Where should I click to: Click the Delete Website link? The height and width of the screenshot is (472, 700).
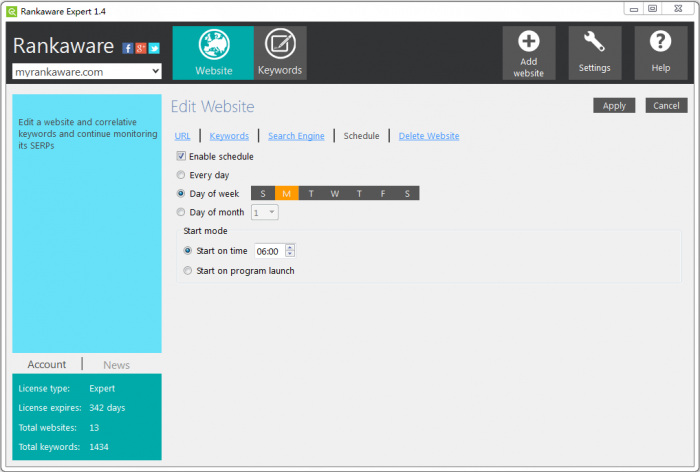[429, 136]
